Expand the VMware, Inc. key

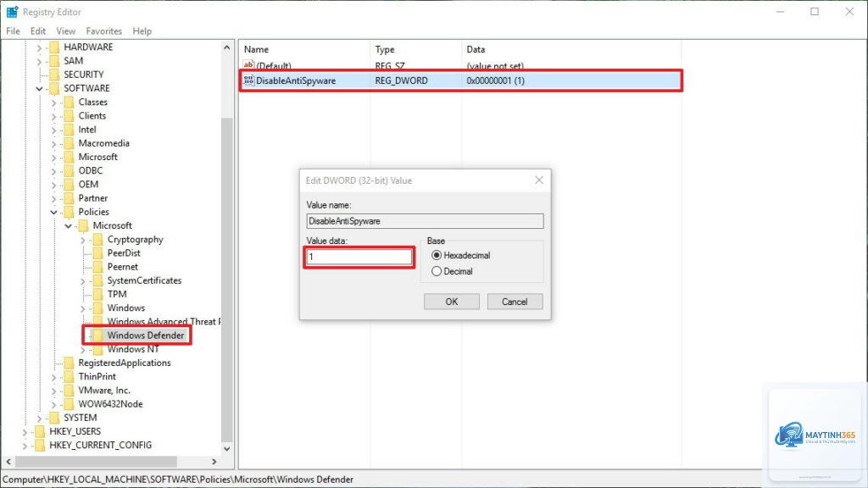coord(53,391)
